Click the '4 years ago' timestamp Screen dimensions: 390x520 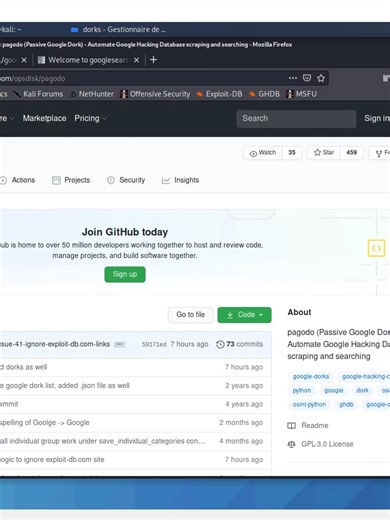click(244, 404)
